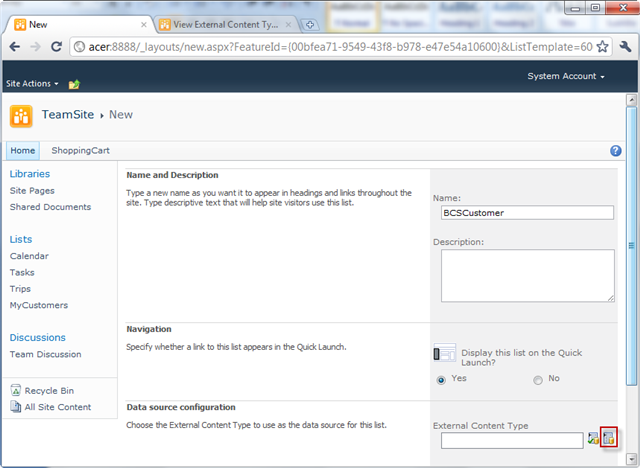Click the Description text area
The image size is (640, 468).
click(x=527, y=276)
